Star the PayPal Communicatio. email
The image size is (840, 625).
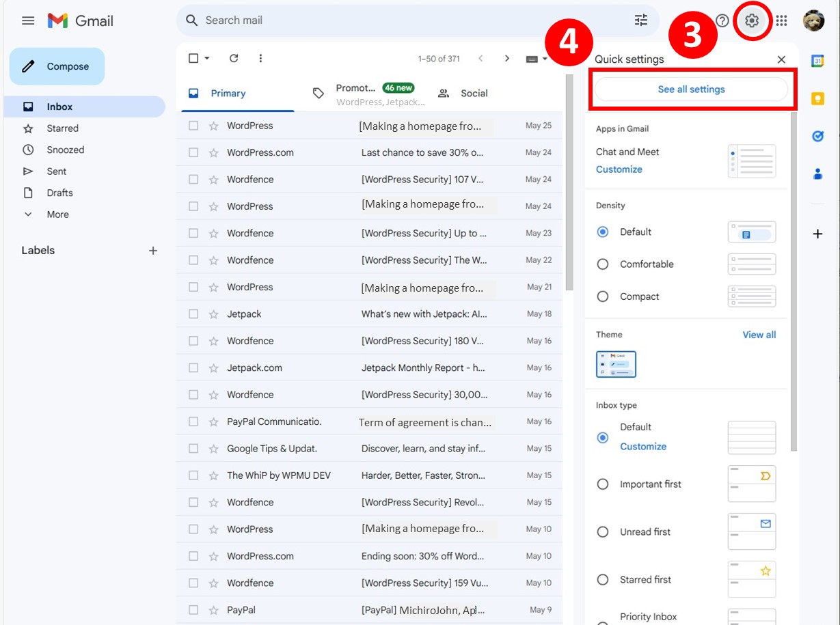pos(213,422)
